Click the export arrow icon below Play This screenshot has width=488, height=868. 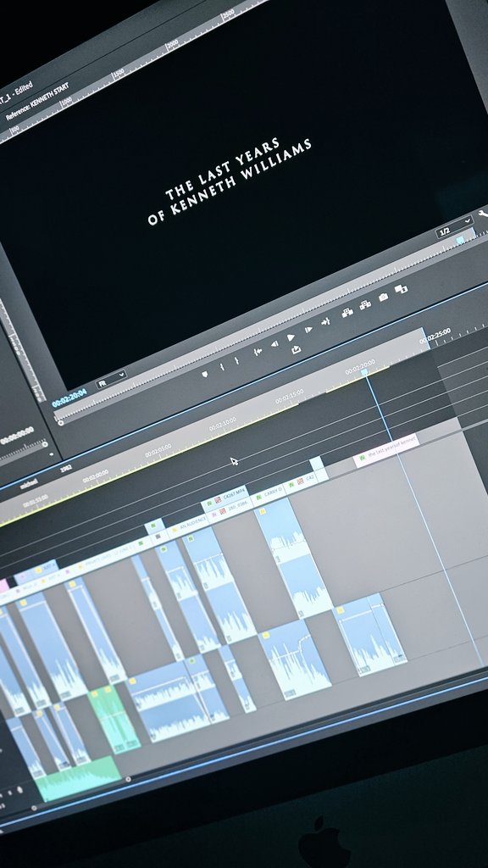click(x=296, y=350)
